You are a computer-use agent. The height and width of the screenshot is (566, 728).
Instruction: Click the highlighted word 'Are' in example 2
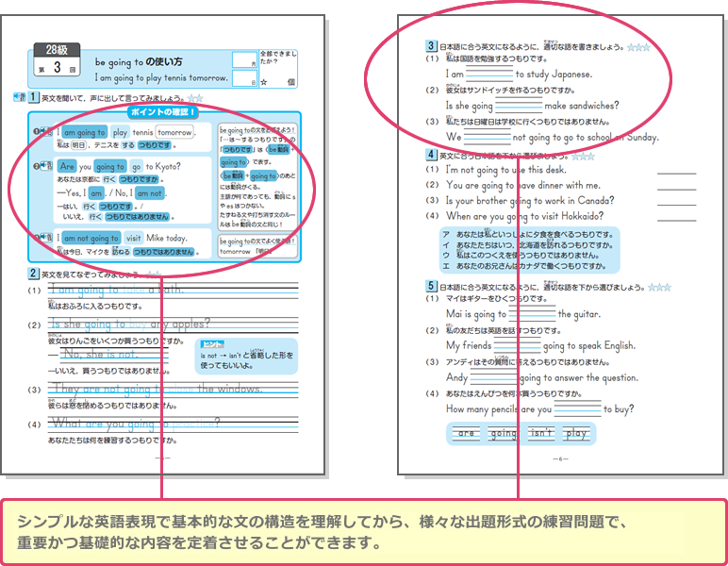(67, 166)
